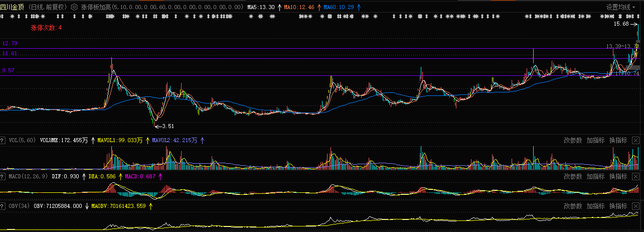
Task: Click 加指标 in the VOL panel
Action: (595, 140)
